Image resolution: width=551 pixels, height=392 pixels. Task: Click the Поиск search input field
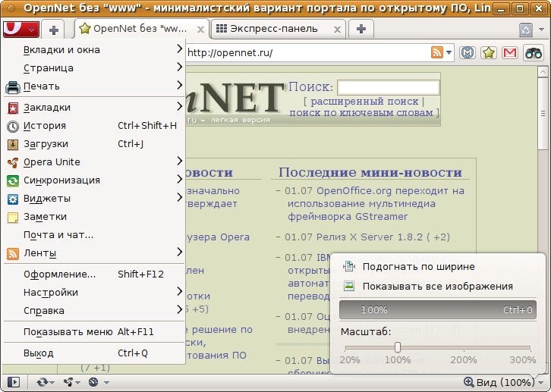coord(388,87)
